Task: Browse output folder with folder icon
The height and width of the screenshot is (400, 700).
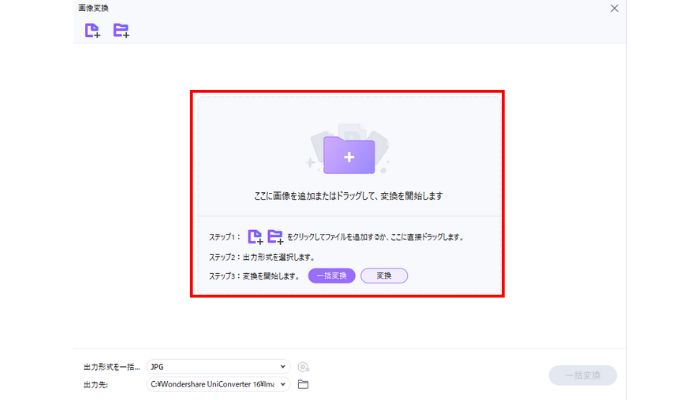Action: pyautogui.click(x=303, y=384)
